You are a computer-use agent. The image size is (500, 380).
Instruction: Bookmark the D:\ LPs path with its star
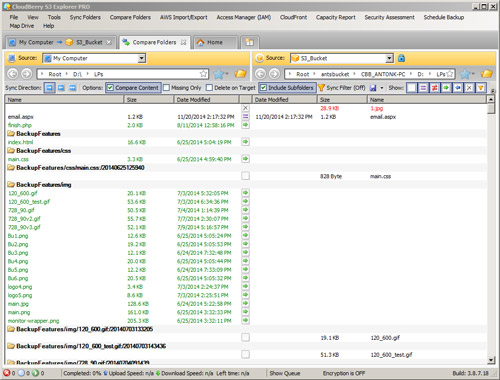click(203, 74)
